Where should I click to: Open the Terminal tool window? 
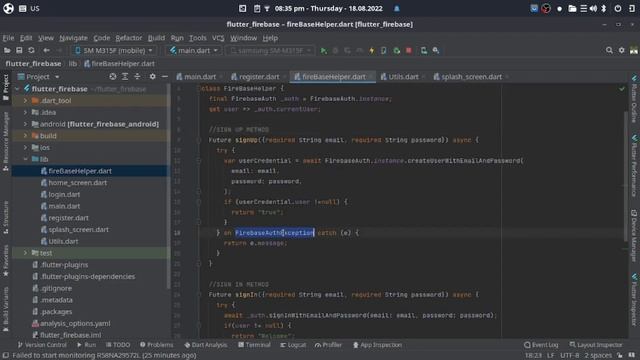pyautogui.click(x=254, y=345)
